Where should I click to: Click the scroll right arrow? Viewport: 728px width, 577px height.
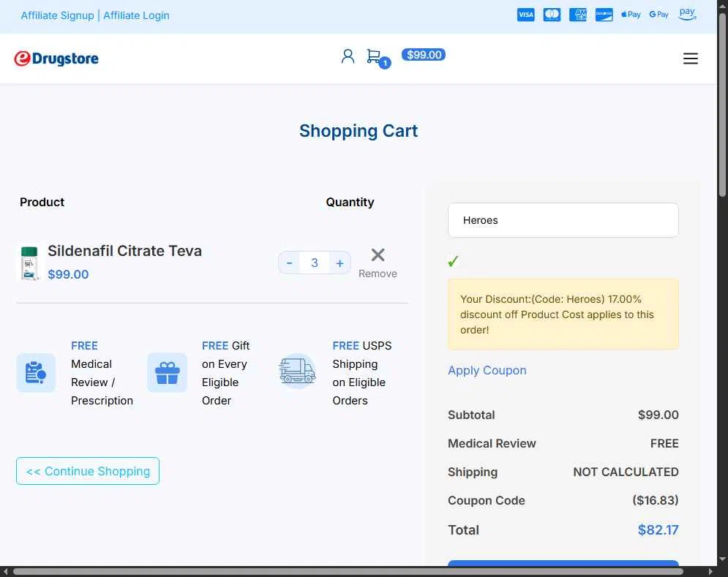[x=710, y=571]
